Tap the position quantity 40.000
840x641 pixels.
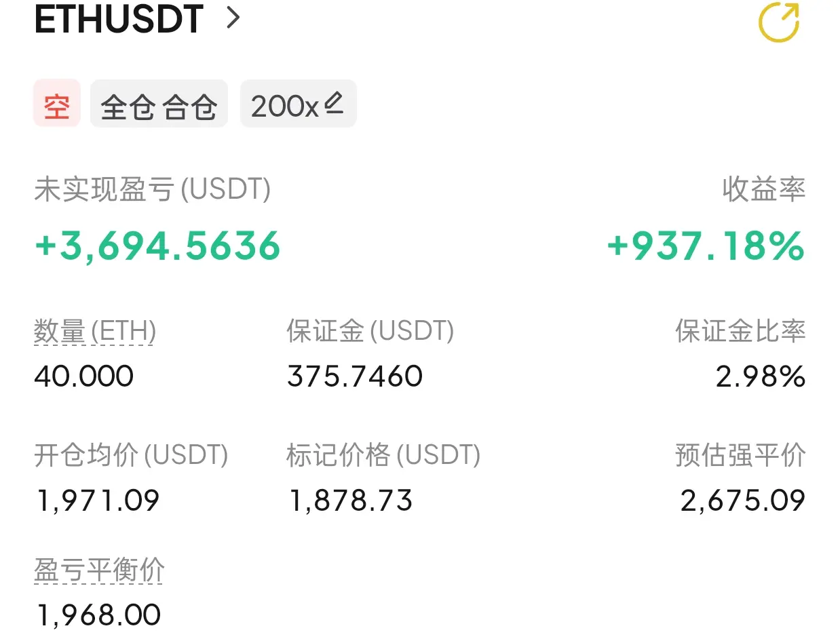click(84, 376)
